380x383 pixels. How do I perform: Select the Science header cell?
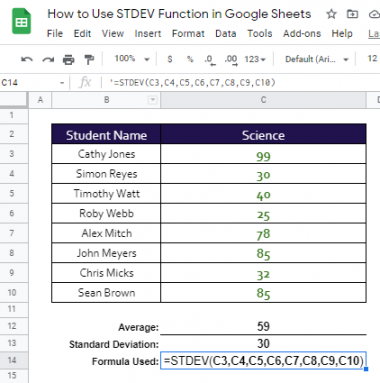[263, 134]
